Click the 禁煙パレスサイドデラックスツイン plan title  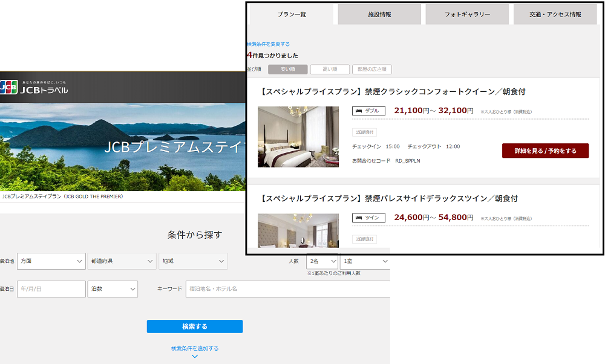(389, 198)
